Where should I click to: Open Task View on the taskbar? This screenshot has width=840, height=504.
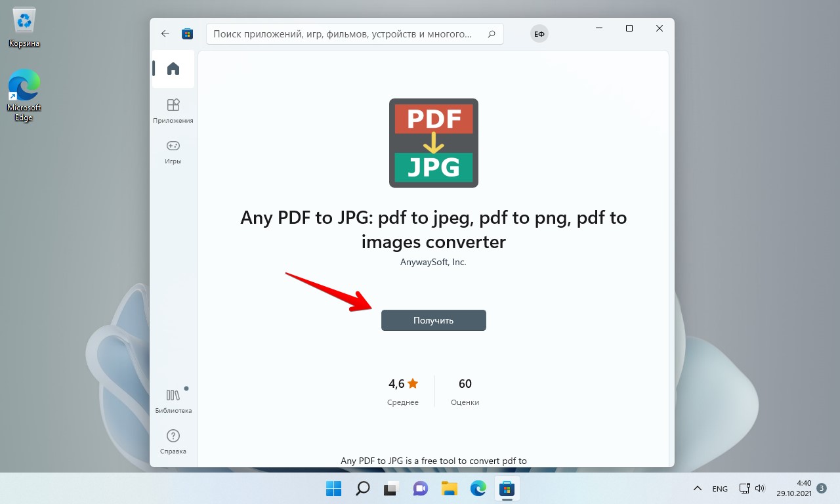(391, 488)
